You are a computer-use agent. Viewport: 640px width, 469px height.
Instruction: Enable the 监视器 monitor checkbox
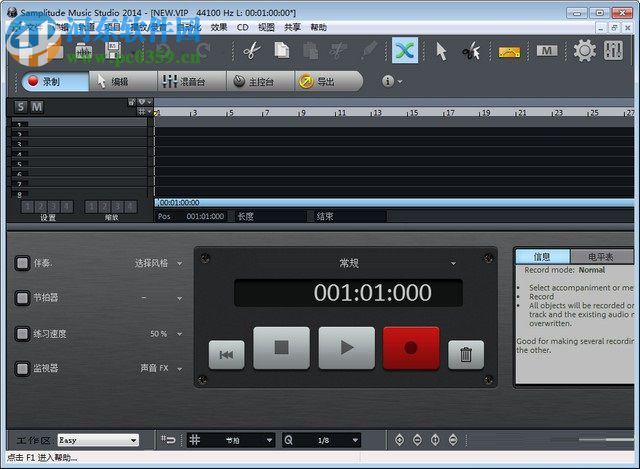click(22, 369)
